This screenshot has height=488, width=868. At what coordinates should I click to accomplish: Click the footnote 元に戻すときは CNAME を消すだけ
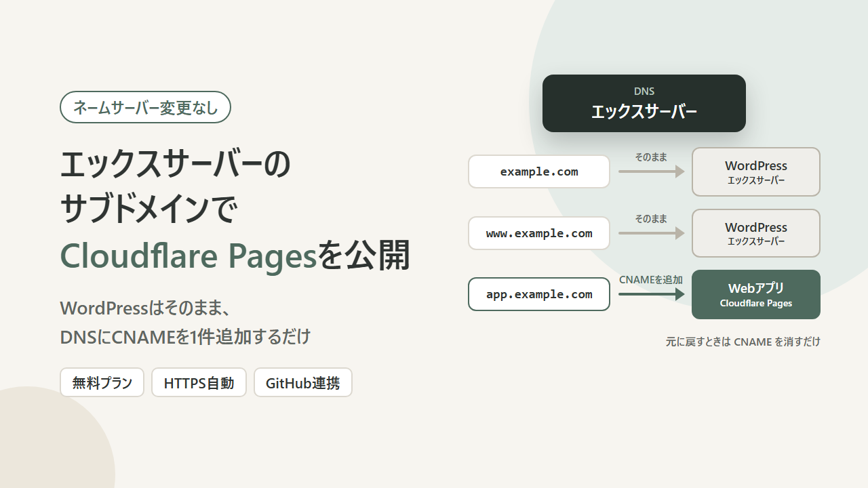(x=743, y=342)
